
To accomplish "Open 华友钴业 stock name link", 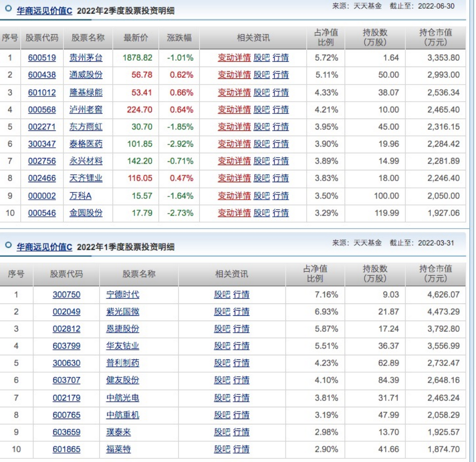I will [123, 346].
